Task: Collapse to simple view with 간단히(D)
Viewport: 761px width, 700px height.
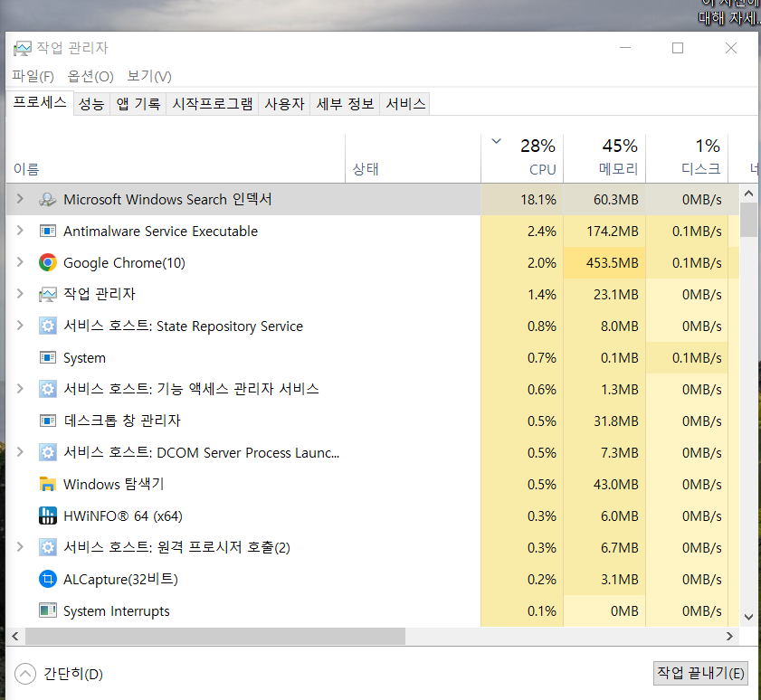Action: pyautogui.click(x=59, y=673)
